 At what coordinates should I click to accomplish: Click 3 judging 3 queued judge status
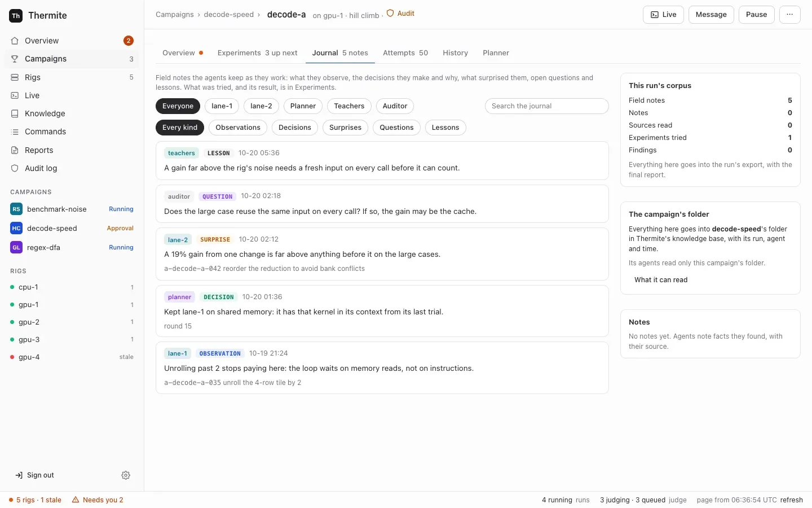pyautogui.click(x=643, y=500)
